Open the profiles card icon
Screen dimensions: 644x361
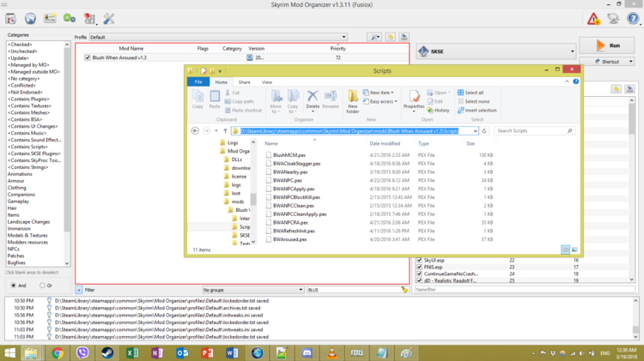pyautogui.click(x=50, y=19)
